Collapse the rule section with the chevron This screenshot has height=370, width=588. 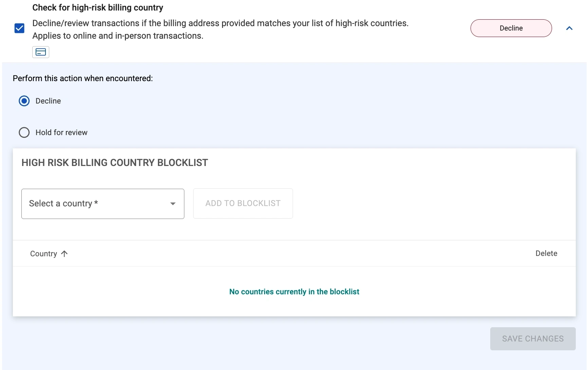(569, 28)
